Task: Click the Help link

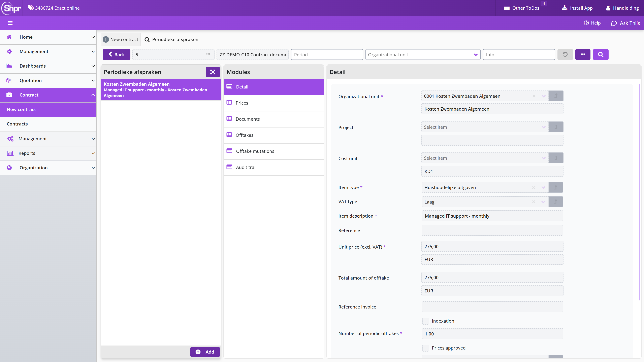Action: [x=592, y=23]
